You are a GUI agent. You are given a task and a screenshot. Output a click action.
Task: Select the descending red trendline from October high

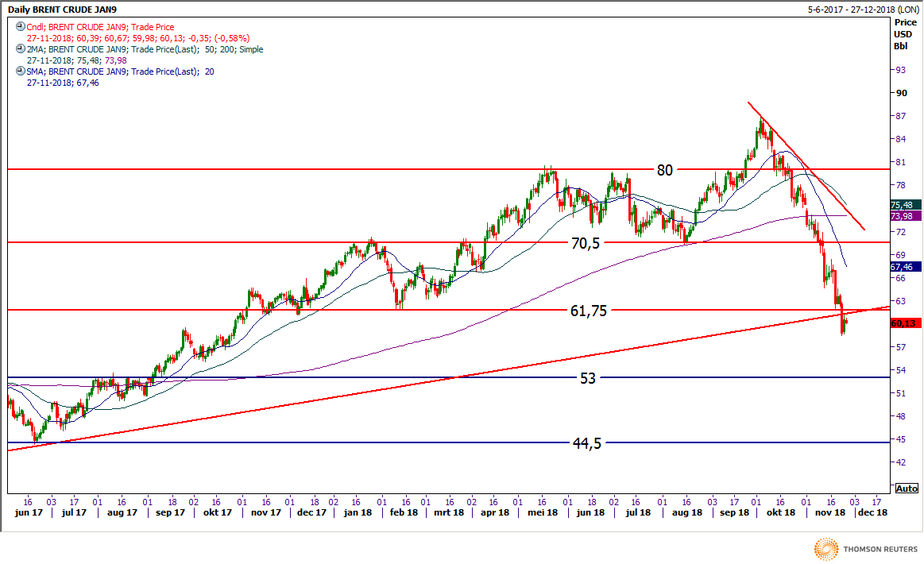click(x=806, y=165)
